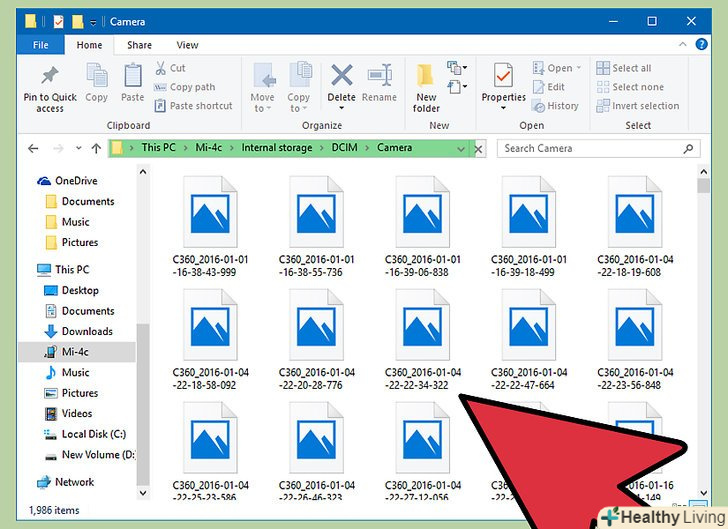Select file C360_2016-01-01-16-38-43-999
The image size is (728, 529).
(210, 227)
